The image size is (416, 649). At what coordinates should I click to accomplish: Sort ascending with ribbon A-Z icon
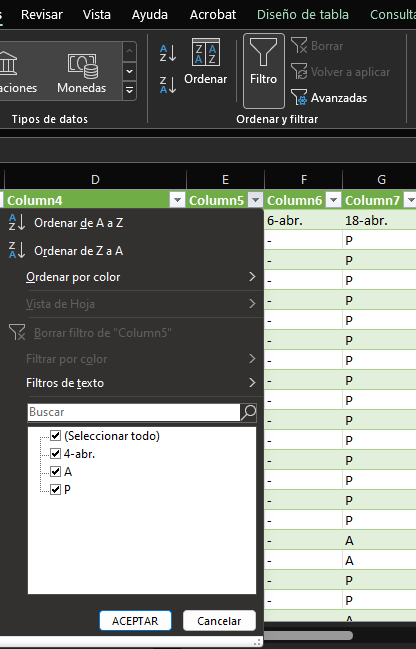[x=168, y=53]
